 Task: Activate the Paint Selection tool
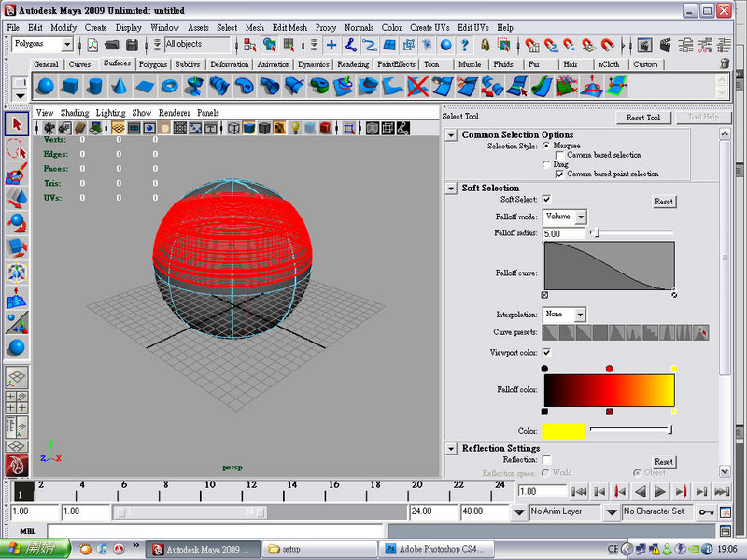click(17, 174)
